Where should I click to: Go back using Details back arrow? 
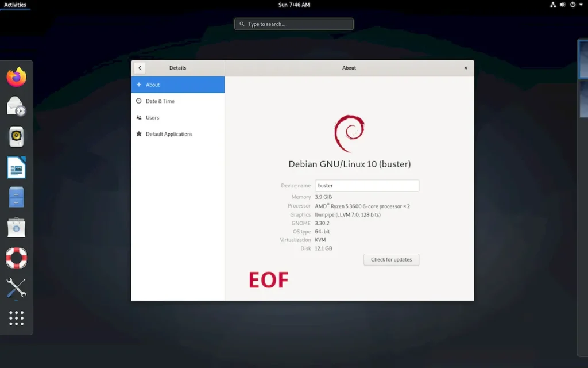pyautogui.click(x=140, y=68)
